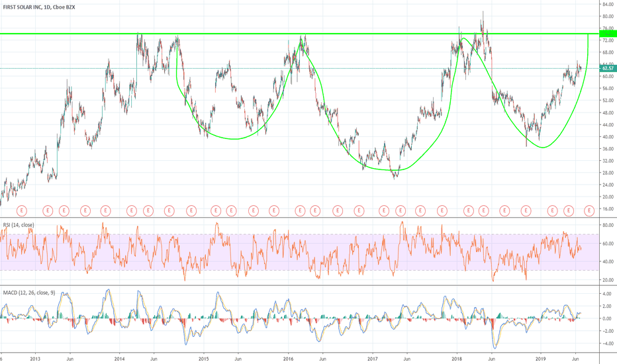Click the green price tag on the price axis
617x364 pixels.
coord(608,34)
